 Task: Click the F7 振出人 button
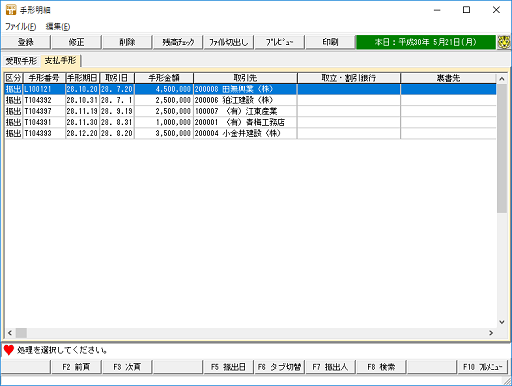(330, 367)
